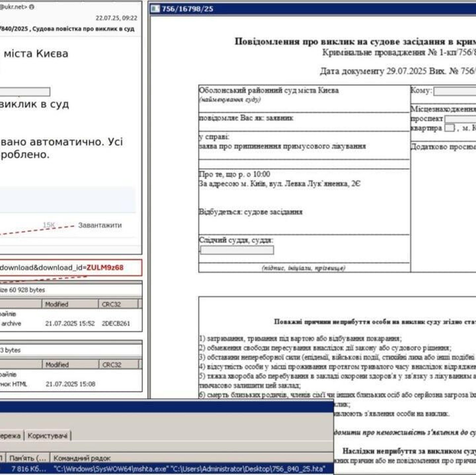This screenshot has height=475, width=476.
Task: Sort processes by Командний рядок column
Action: [82, 458]
